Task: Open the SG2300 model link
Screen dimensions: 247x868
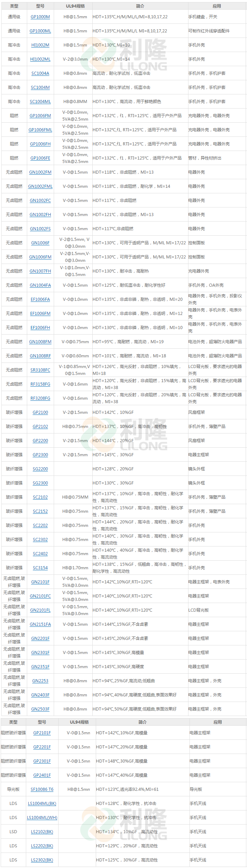Action: coord(40,483)
